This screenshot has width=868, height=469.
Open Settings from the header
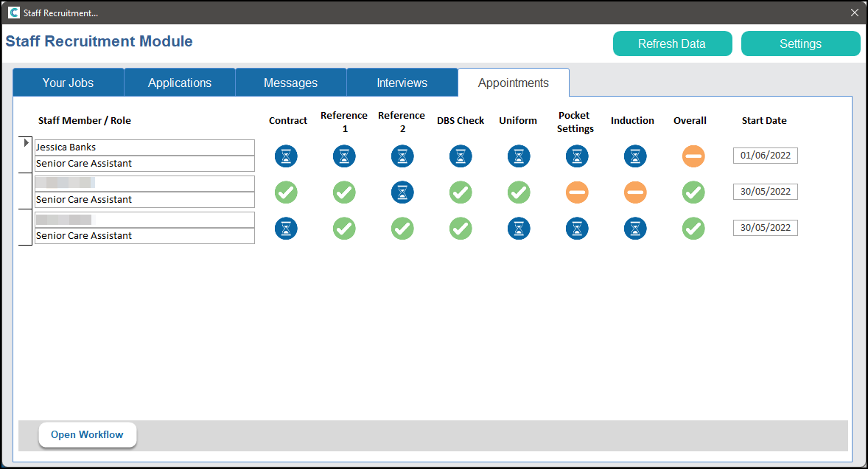[800, 44]
